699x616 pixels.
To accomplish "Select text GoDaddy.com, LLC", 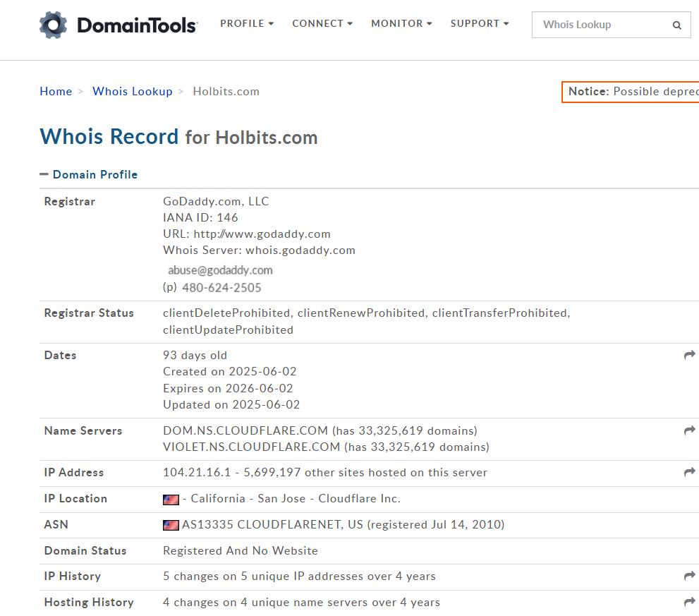I will coord(216,202).
